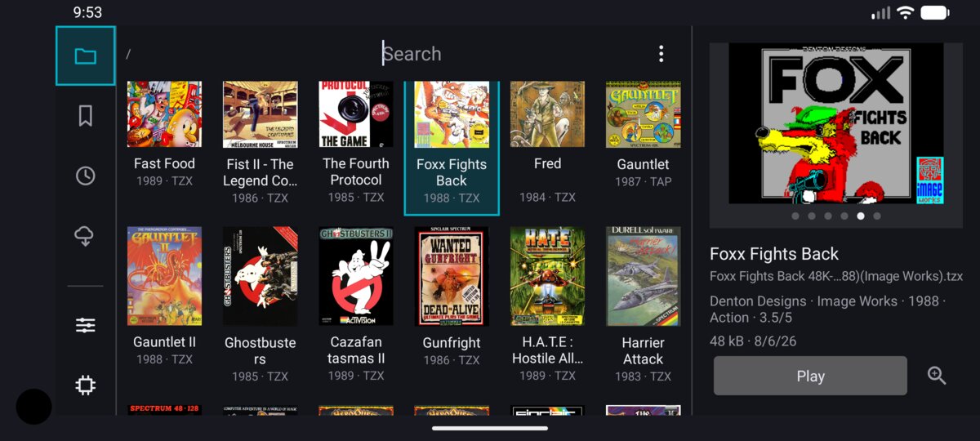Select the Gauntlet II cover art
Screen dimensions: 980x441
[x=164, y=276]
